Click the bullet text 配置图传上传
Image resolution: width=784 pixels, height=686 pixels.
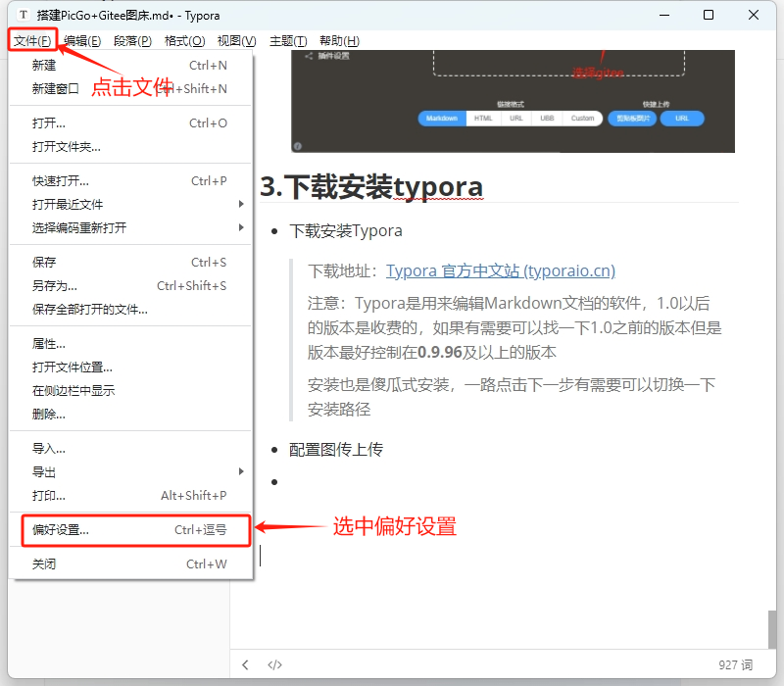(x=336, y=449)
